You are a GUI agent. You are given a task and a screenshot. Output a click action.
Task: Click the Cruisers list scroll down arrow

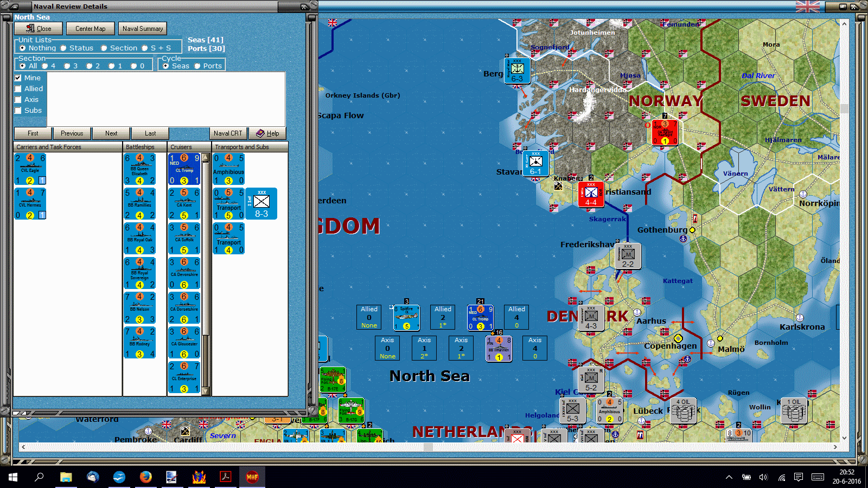tap(205, 391)
